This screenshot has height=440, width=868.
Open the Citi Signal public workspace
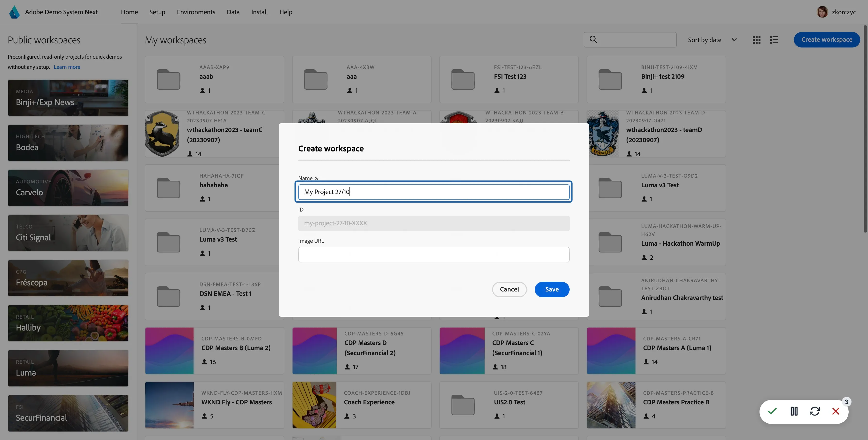point(68,233)
